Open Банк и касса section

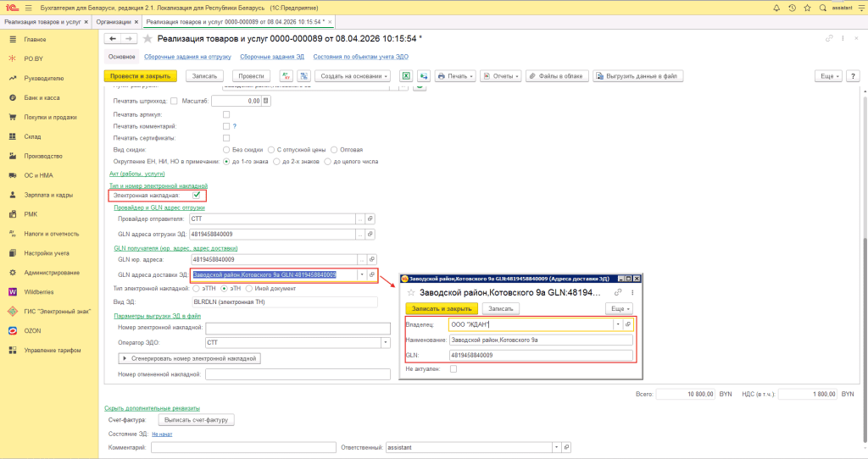42,98
